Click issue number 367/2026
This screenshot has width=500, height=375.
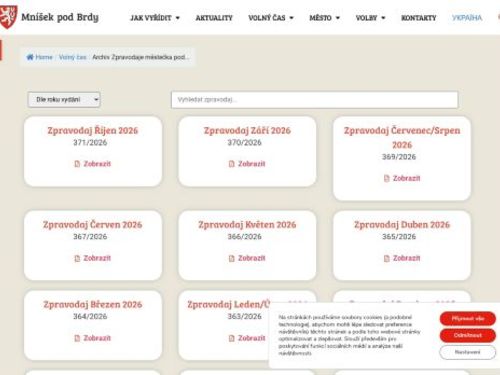click(x=90, y=237)
